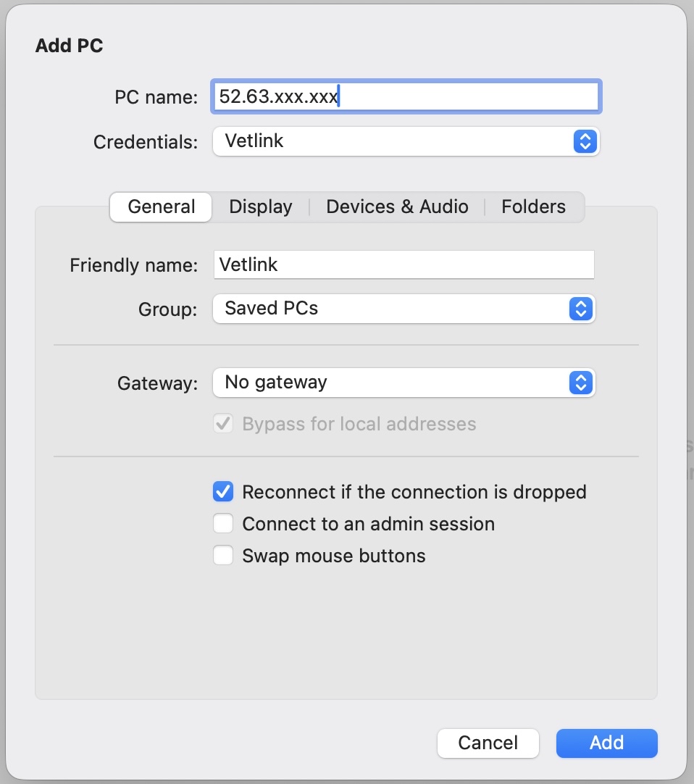
Task: Click into the PC name field
Action: click(406, 96)
